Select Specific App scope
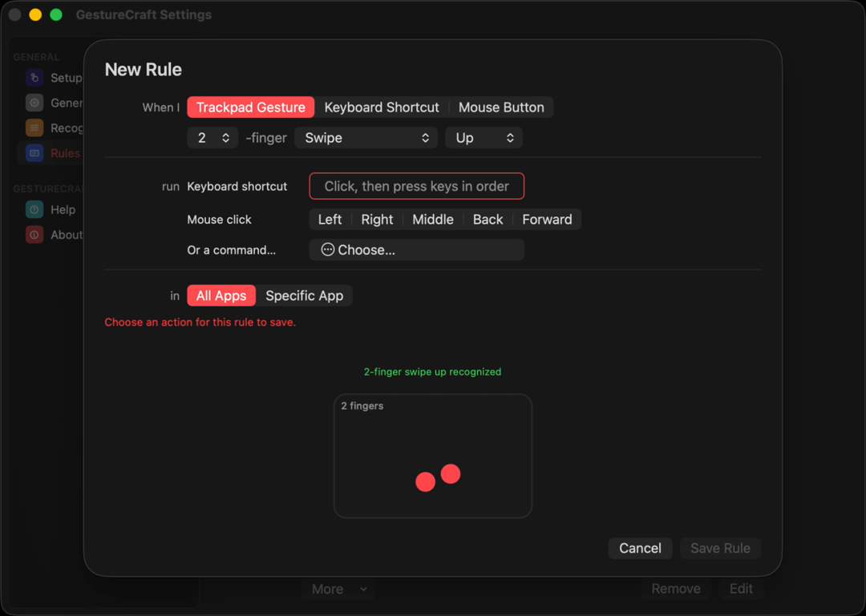 (x=305, y=296)
